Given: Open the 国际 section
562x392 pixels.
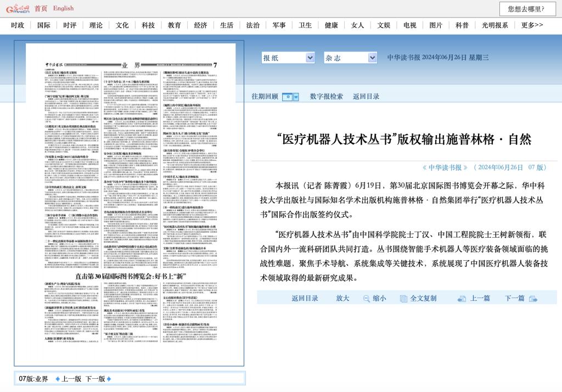Looking at the screenshot, I should tap(44, 25).
